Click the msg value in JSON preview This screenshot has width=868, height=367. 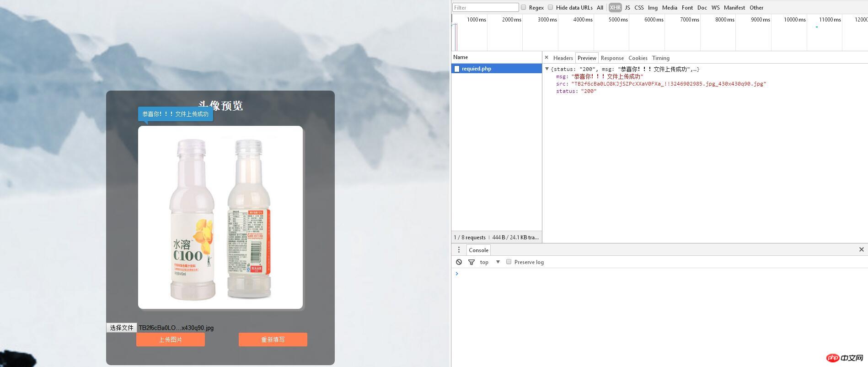pyautogui.click(x=607, y=76)
